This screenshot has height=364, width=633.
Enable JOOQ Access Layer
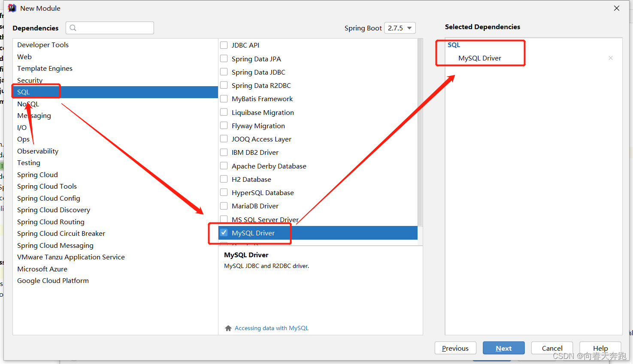pos(224,139)
